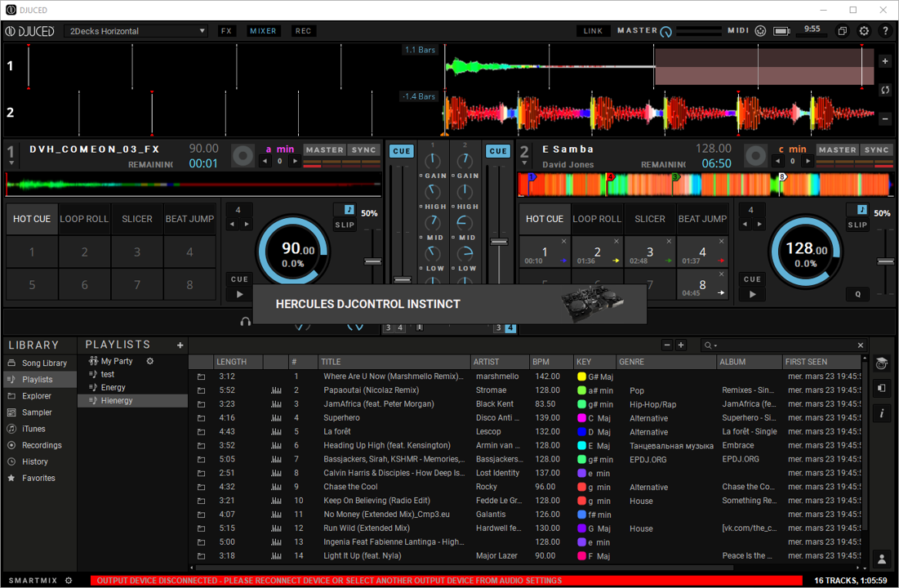Screen dimensions: 899x588
Task: Play deck 1 with play button
Action: (240, 294)
